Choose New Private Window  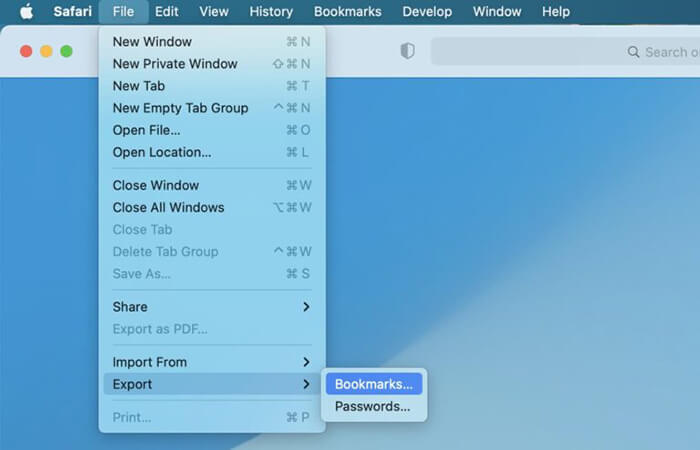212,64
